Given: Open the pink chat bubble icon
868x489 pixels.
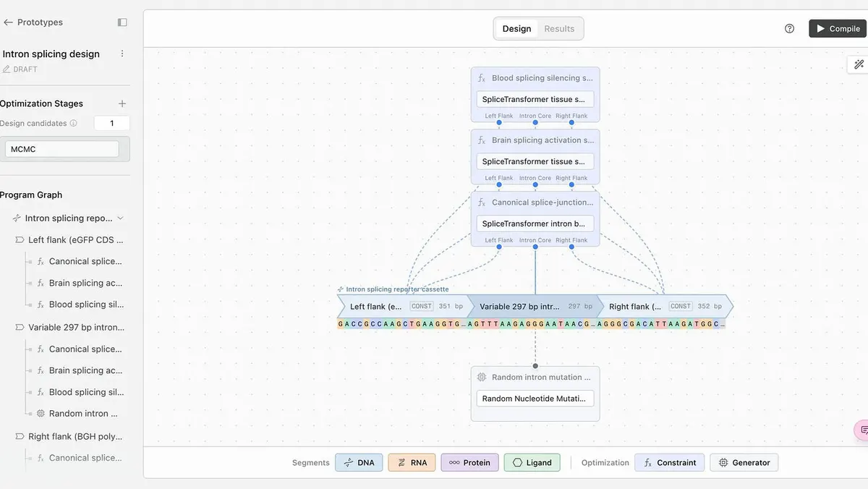Looking at the screenshot, I should (862, 430).
